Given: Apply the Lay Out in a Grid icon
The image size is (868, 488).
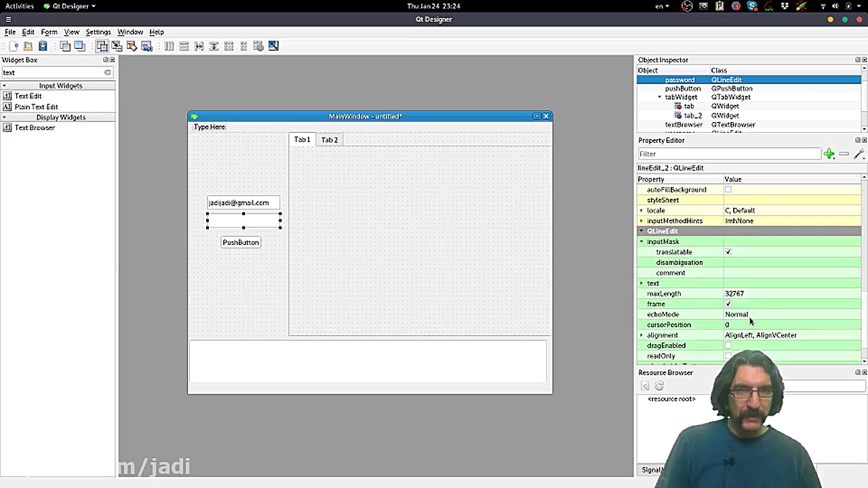Looking at the screenshot, I should click(229, 46).
